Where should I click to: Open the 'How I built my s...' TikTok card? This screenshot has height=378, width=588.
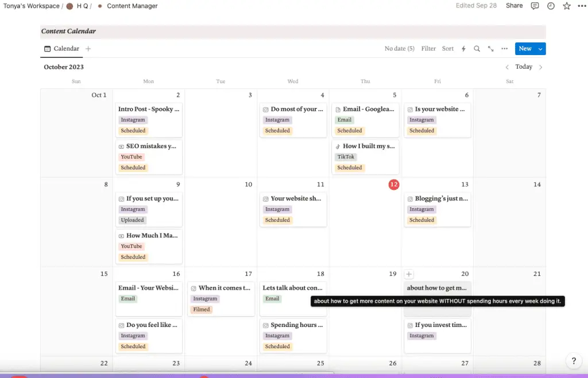(x=365, y=157)
